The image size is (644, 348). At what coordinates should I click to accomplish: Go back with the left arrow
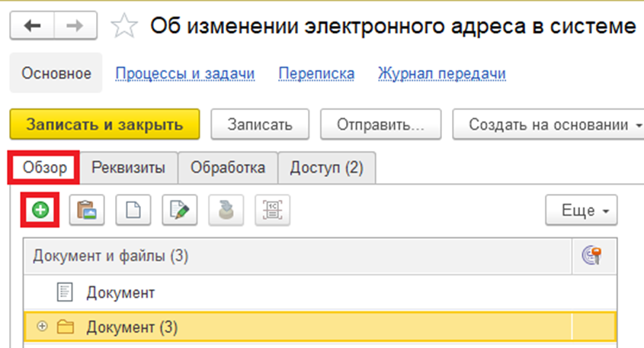click(x=34, y=26)
